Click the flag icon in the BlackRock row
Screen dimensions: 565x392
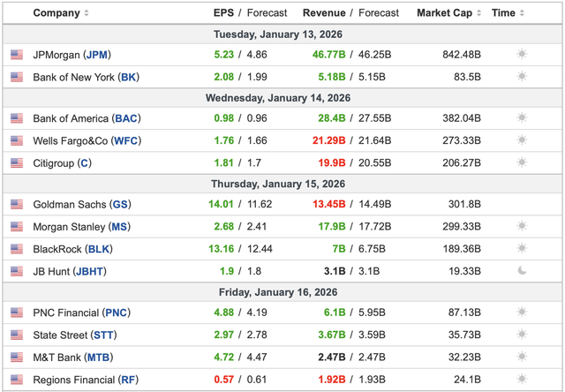tap(17, 249)
